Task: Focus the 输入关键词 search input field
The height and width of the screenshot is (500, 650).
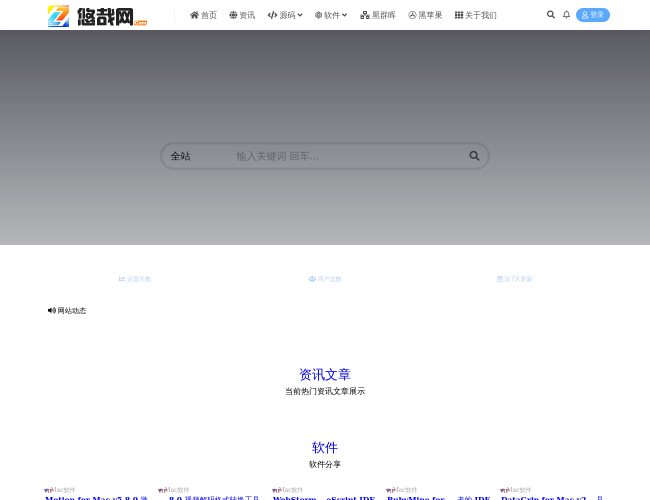Action: (348, 156)
